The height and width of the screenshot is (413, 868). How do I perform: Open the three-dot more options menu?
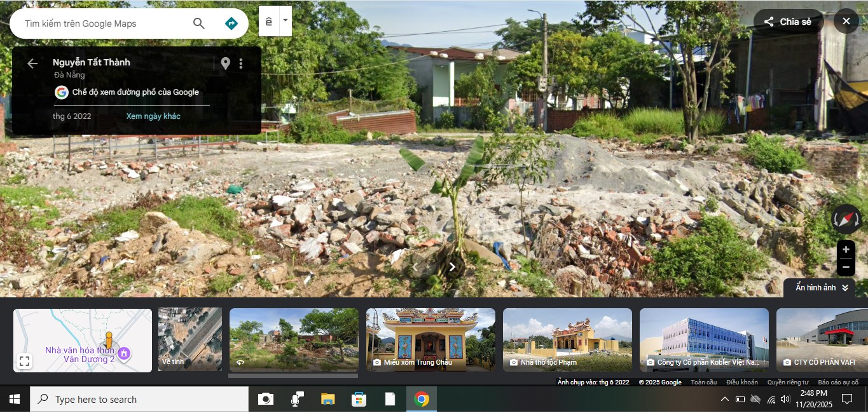(x=241, y=64)
